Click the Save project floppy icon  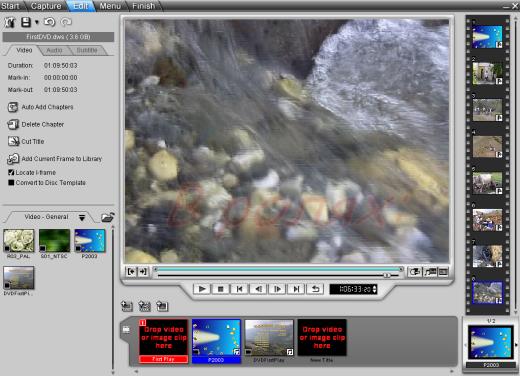point(26,22)
